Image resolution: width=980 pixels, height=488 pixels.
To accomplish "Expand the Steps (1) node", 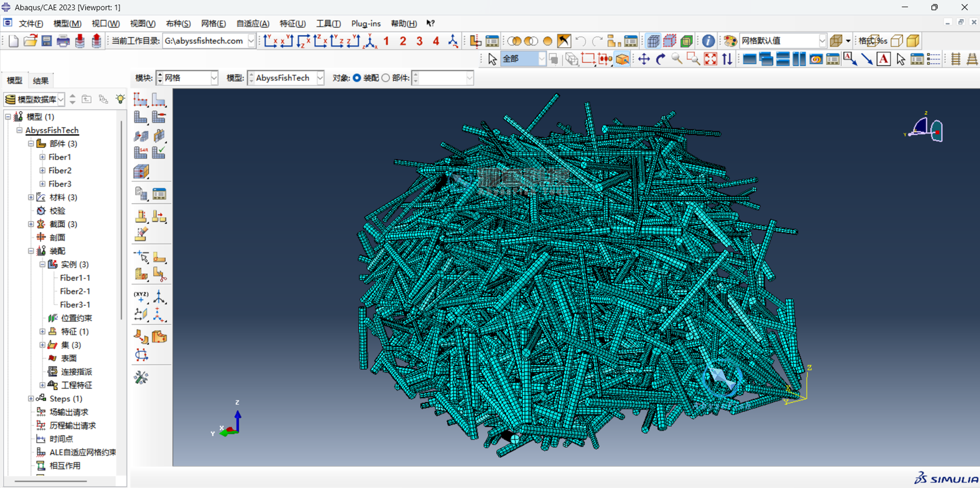I will tap(31, 399).
